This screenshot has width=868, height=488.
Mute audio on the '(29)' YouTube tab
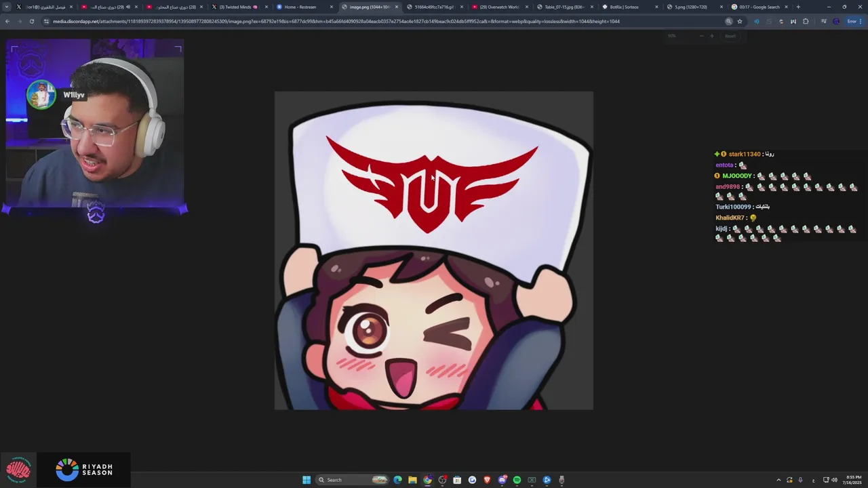[x=128, y=7]
